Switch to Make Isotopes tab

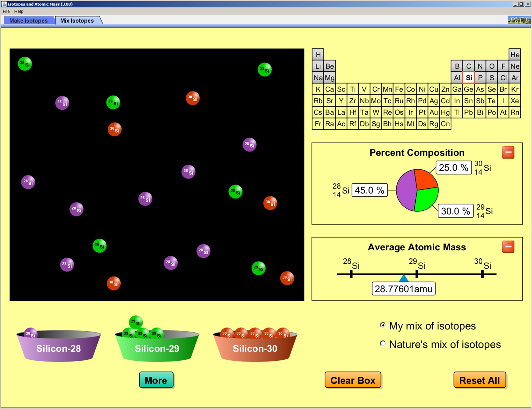coord(29,21)
